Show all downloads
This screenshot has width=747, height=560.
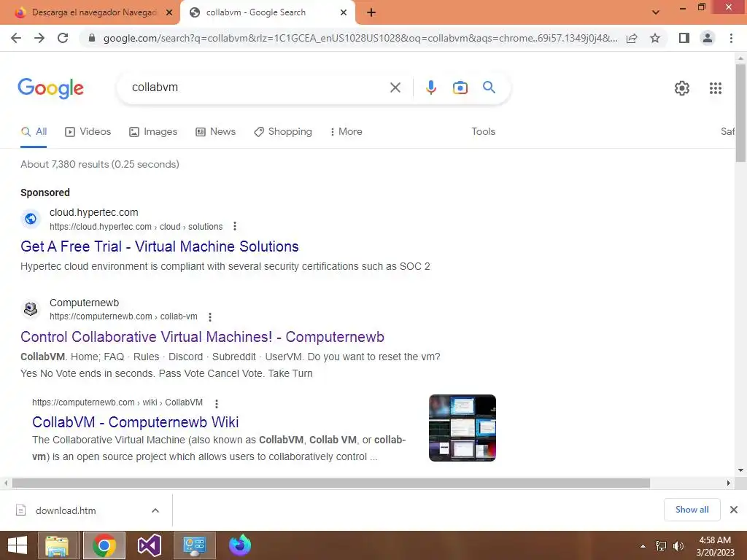click(692, 510)
